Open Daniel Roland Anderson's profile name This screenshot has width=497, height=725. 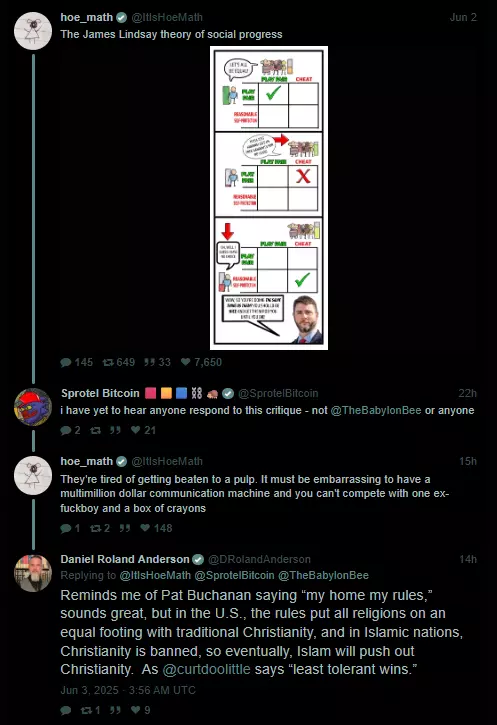[125, 559]
